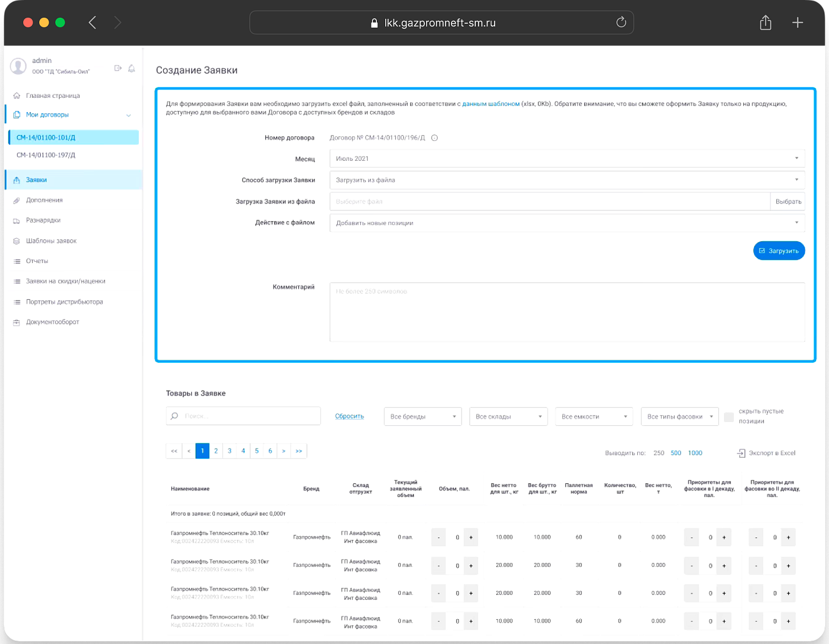This screenshot has height=644, width=829.
Task: Show 250 items per page
Action: pos(659,453)
